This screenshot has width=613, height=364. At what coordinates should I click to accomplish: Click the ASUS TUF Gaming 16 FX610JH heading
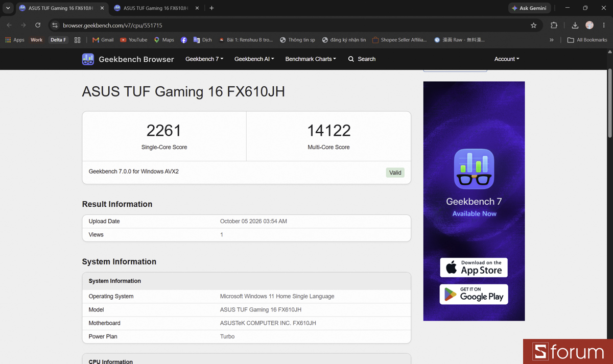tap(183, 92)
